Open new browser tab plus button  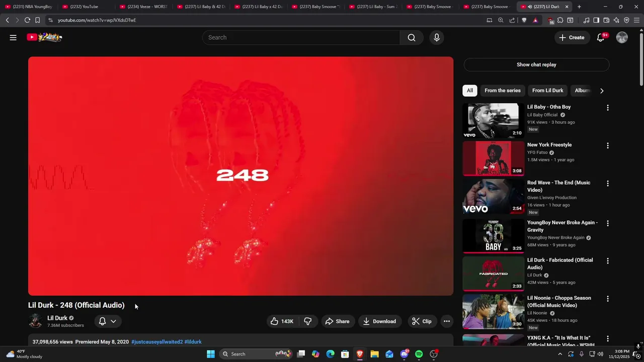click(x=579, y=7)
